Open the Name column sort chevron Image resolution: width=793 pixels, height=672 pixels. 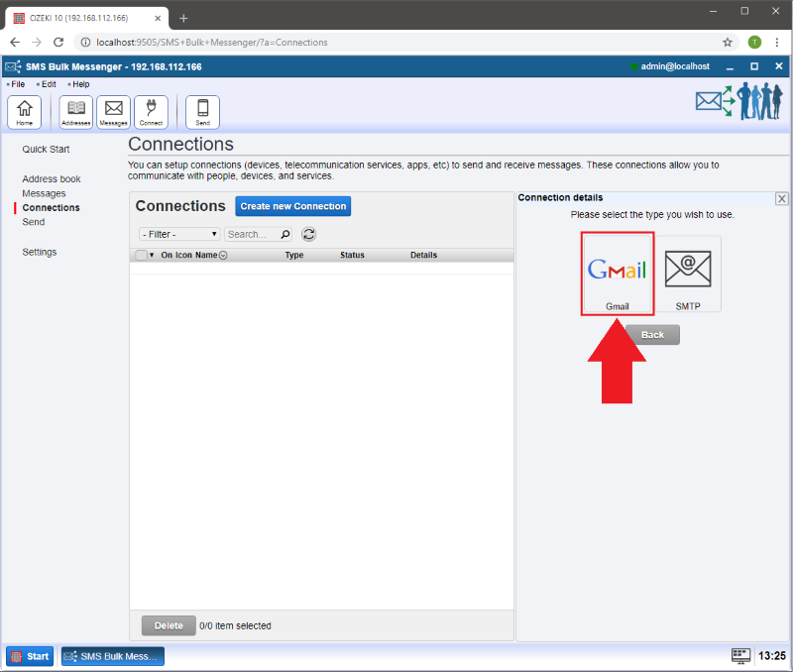click(223, 256)
